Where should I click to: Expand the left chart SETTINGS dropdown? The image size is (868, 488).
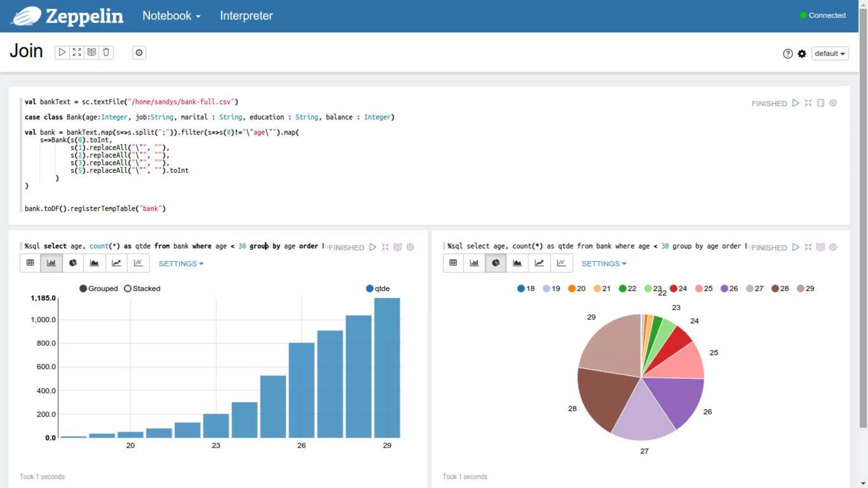[181, 263]
